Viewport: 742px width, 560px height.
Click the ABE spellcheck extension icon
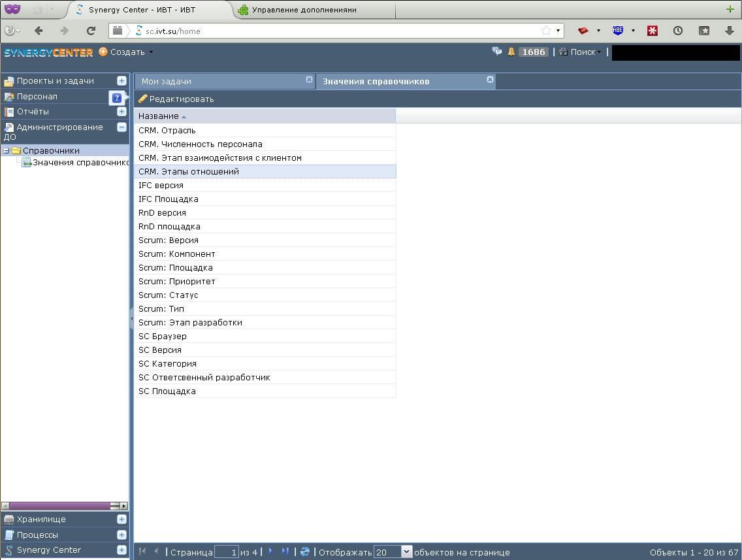(618, 31)
